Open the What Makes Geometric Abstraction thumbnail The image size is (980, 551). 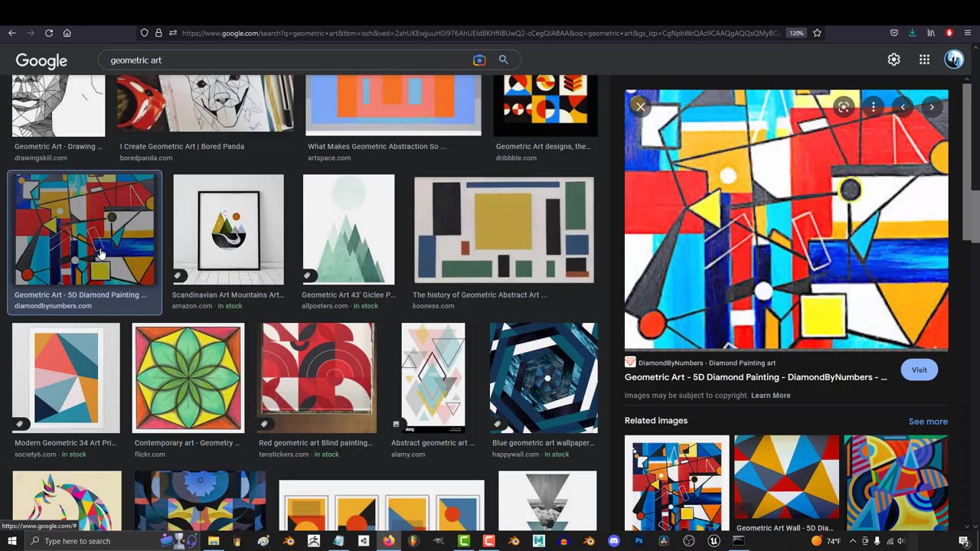coord(394,106)
